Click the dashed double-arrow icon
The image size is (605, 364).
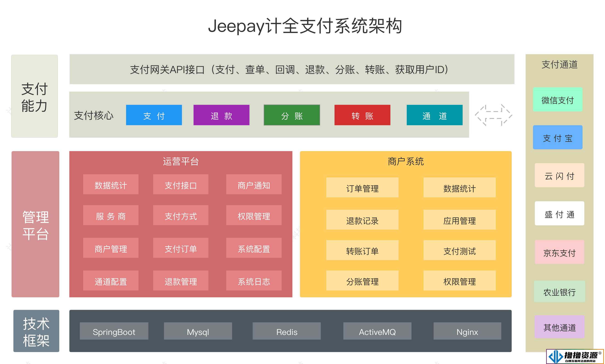pos(493,115)
